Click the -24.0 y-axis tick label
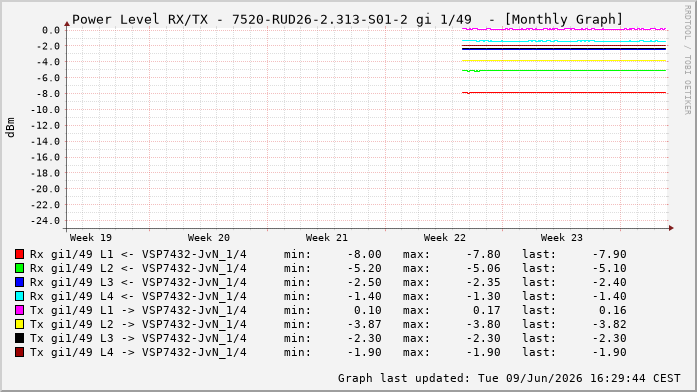The image size is (697, 392). (x=44, y=221)
